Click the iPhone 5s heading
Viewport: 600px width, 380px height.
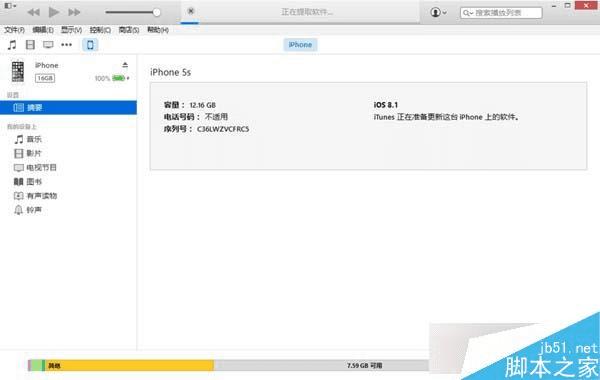(170, 72)
